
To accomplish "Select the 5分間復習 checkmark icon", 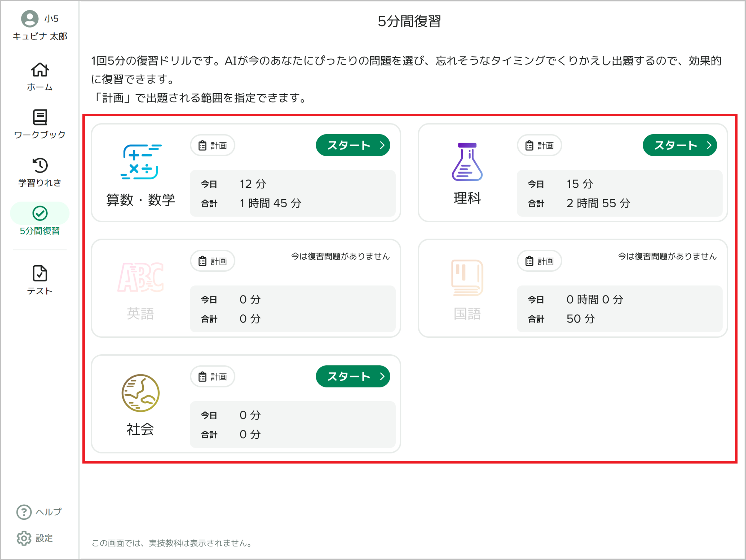I will click(x=40, y=213).
